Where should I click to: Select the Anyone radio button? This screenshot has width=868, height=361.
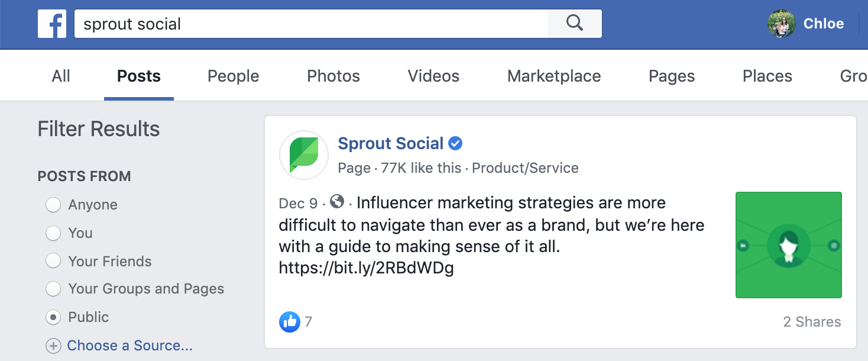tap(54, 205)
